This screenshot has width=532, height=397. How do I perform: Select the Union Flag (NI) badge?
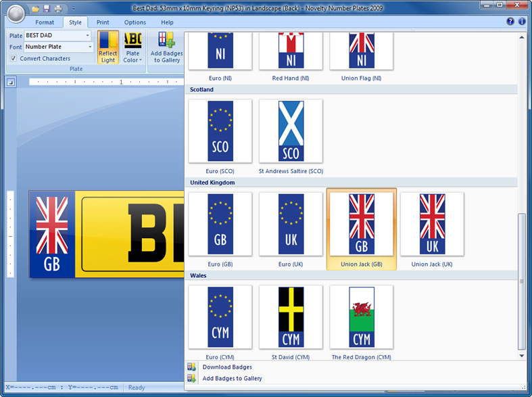pyautogui.click(x=362, y=56)
